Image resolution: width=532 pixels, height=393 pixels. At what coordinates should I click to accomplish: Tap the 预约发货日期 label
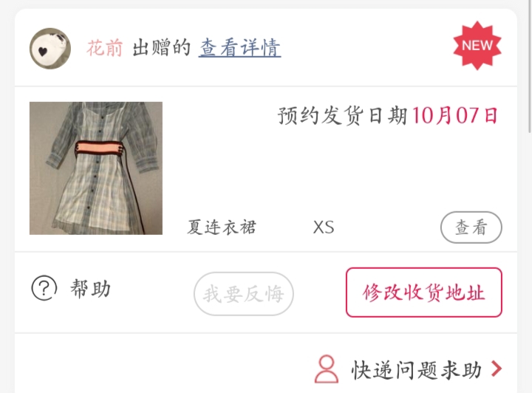(x=342, y=116)
